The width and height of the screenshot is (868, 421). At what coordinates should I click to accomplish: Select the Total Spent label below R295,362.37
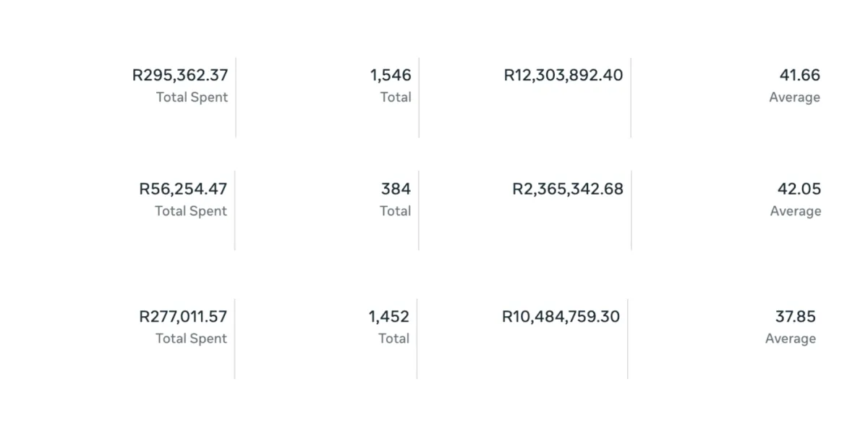point(192,97)
